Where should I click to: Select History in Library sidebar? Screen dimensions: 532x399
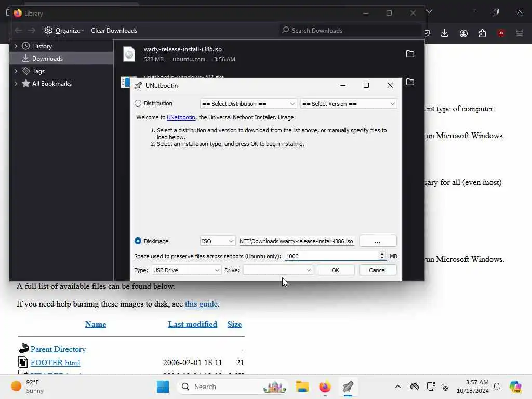[42, 46]
